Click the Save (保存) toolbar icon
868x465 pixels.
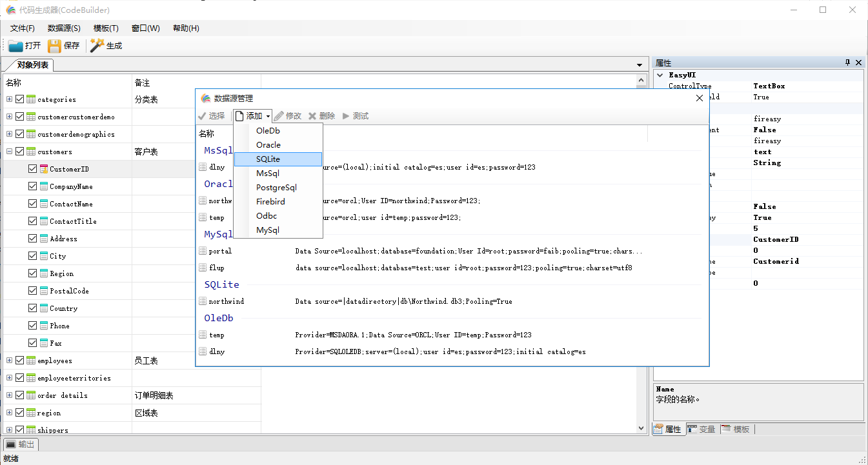coord(55,45)
